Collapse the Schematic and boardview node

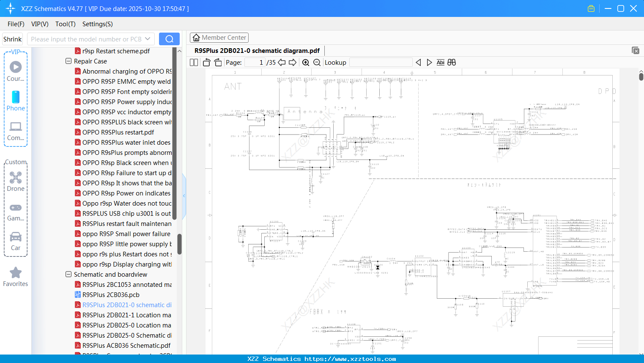(69, 275)
